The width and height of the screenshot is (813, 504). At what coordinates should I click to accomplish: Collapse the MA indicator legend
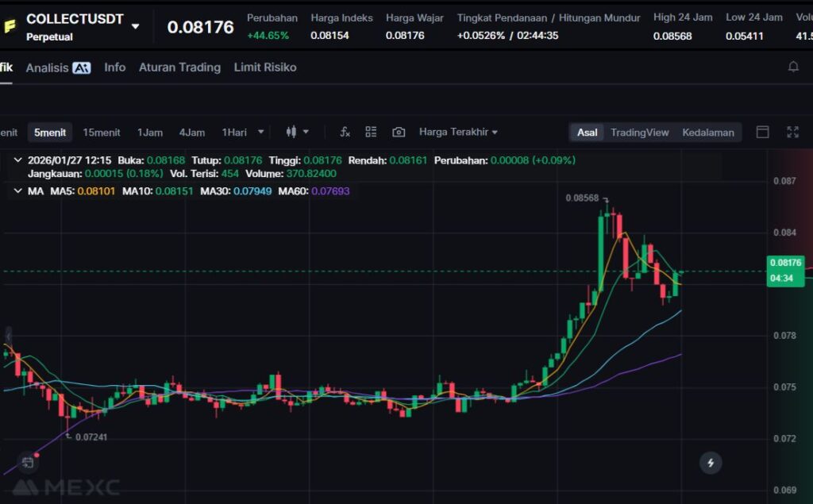pos(18,191)
